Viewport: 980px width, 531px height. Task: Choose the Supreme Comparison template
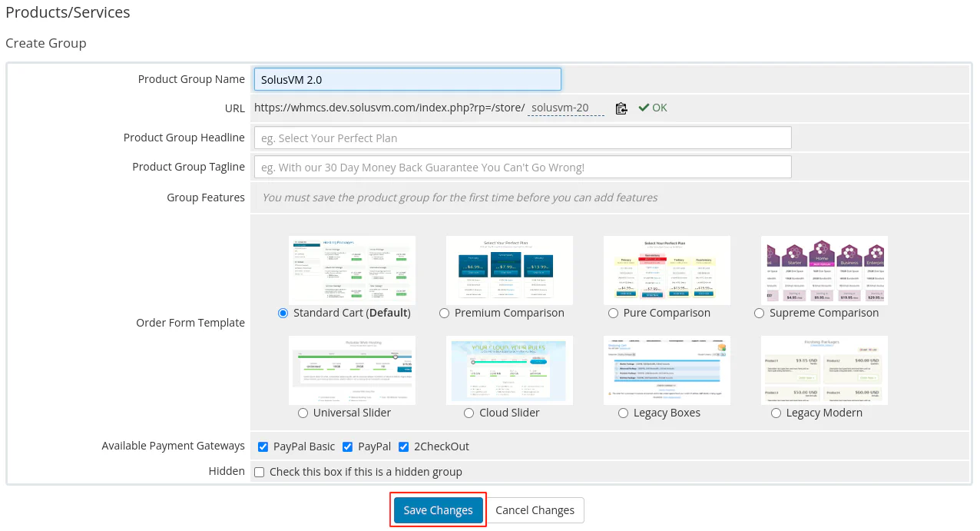pyautogui.click(x=759, y=313)
